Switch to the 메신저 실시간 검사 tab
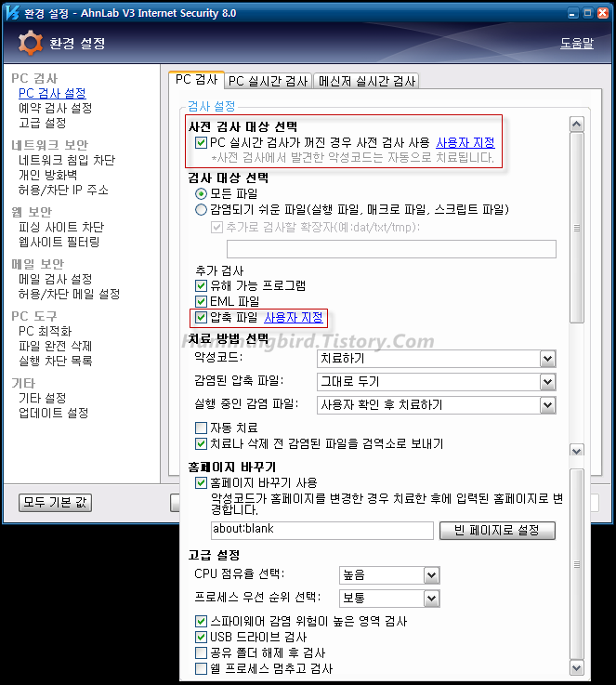 [x=366, y=81]
